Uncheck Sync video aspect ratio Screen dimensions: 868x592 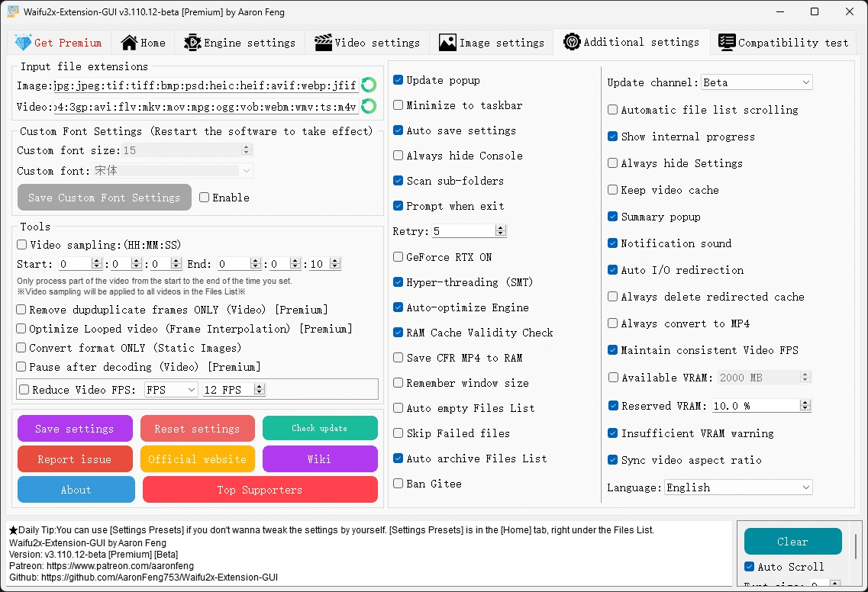(x=613, y=460)
